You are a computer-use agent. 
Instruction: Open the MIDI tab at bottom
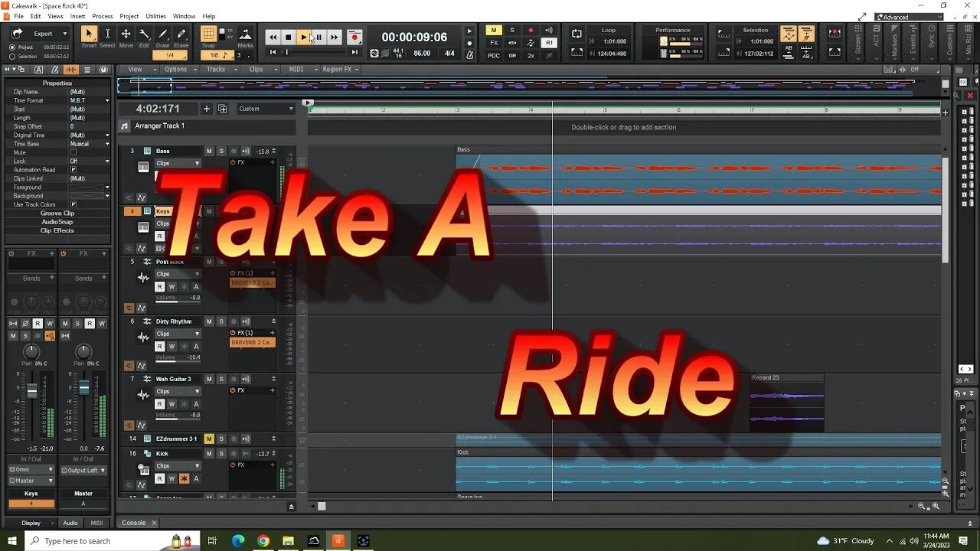96,523
